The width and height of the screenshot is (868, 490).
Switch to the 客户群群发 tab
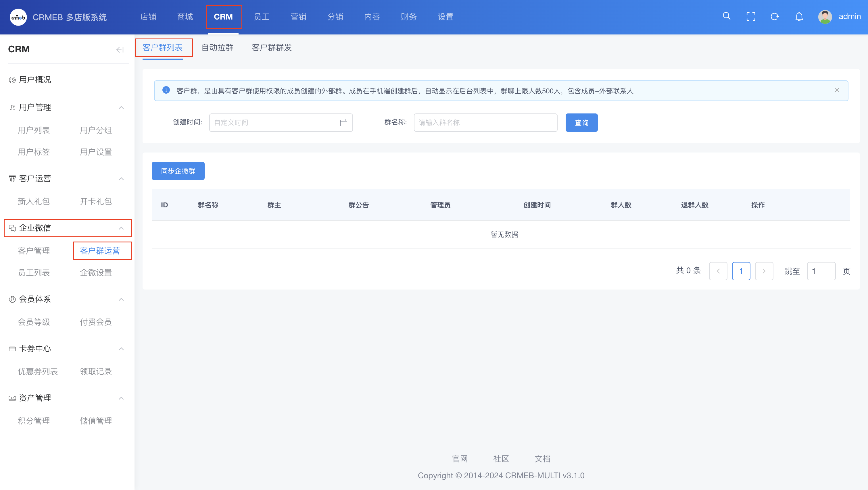[272, 47]
